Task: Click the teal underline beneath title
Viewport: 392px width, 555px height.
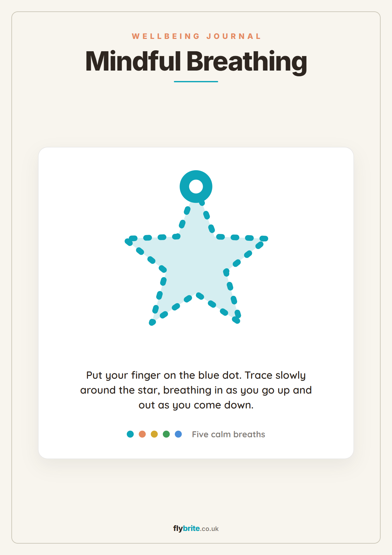Action: point(196,82)
